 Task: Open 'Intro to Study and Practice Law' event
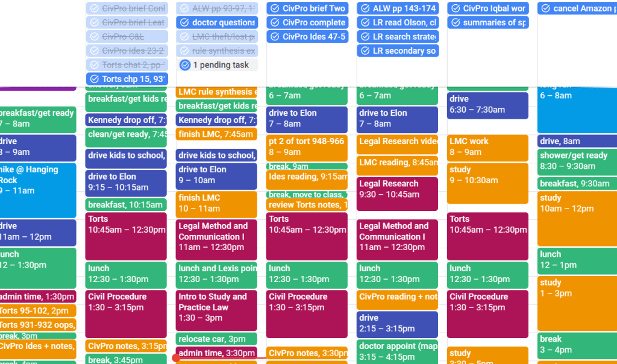(x=216, y=307)
